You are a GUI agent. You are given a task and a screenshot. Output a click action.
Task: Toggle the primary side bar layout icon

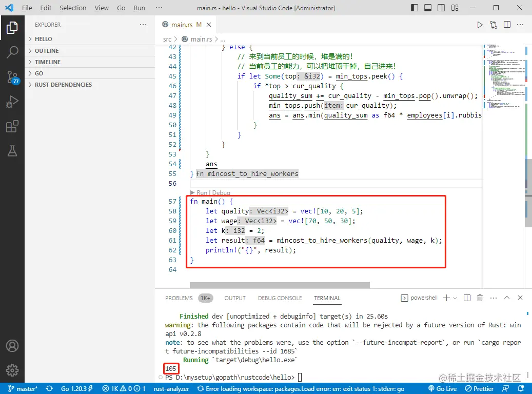415,8
